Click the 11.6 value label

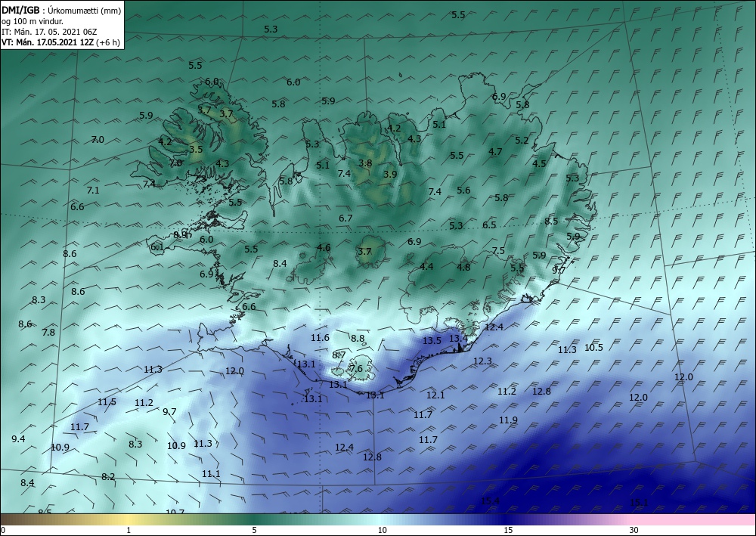coord(320,338)
